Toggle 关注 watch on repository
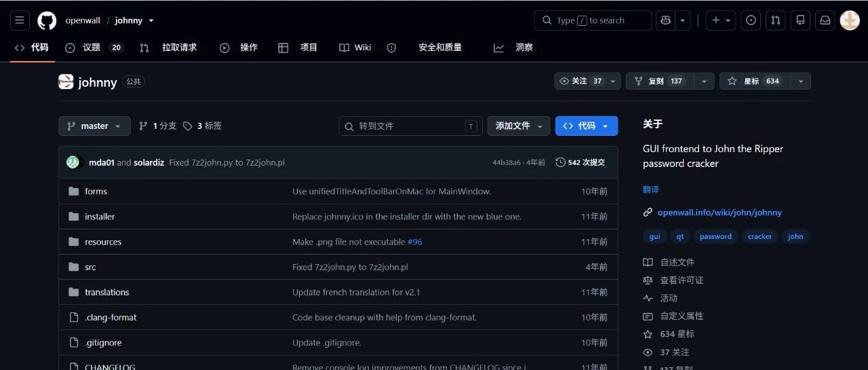The width and height of the screenshot is (868, 370). [587, 81]
